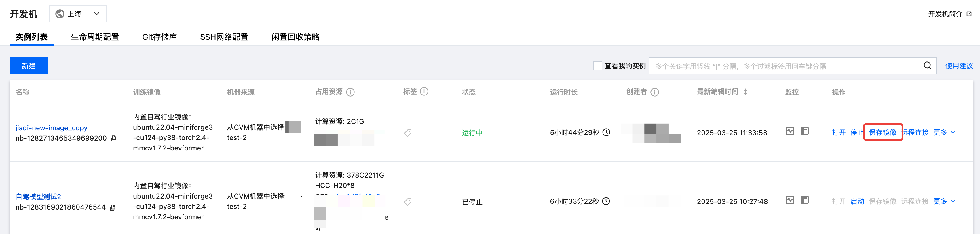980x234 pixels.
Task: Click the search magnifier icon
Action: click(928, 66)
